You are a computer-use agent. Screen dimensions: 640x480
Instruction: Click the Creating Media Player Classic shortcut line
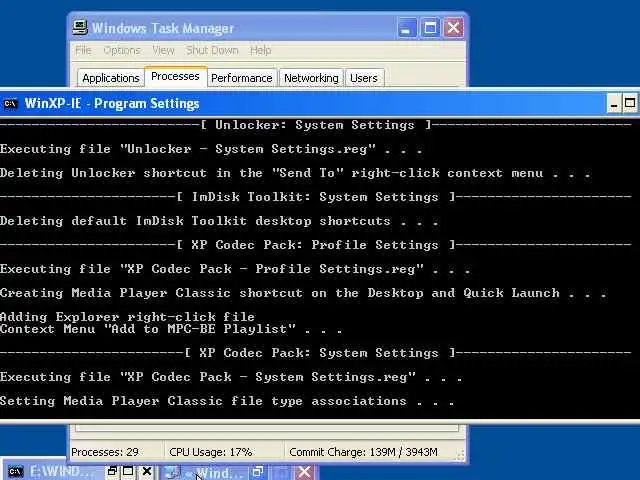[x=303, y=293]
